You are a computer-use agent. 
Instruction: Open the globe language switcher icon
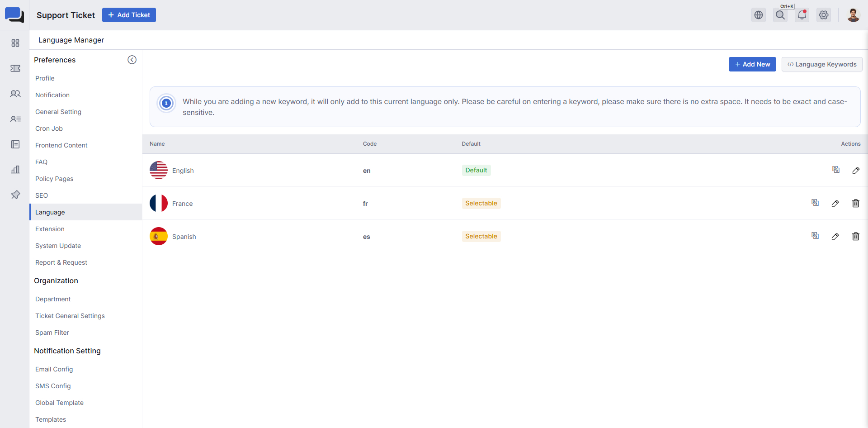[759, 15]
